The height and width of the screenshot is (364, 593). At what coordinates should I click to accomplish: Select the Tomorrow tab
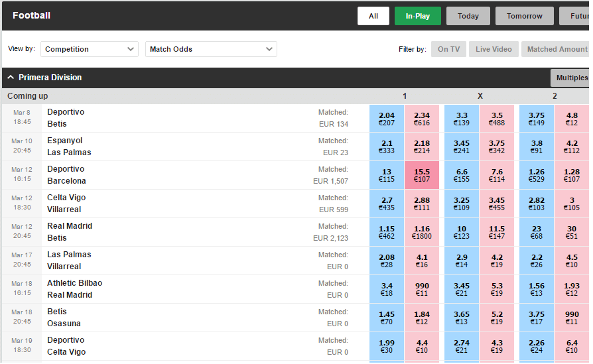pos(524,16)
